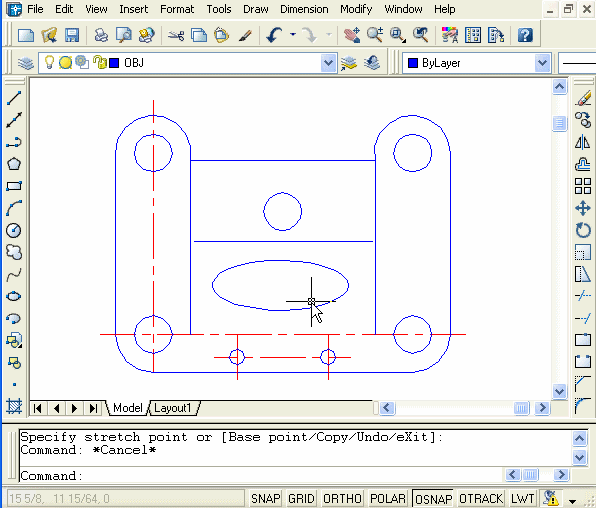Select the Line tool in the Draw toolbar
This screenshot has height=508, width=596.
pos(14,98)
